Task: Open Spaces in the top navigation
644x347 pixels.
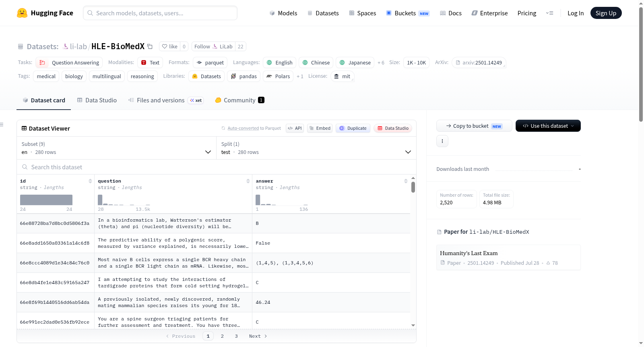Action: [x=363, y=13]
